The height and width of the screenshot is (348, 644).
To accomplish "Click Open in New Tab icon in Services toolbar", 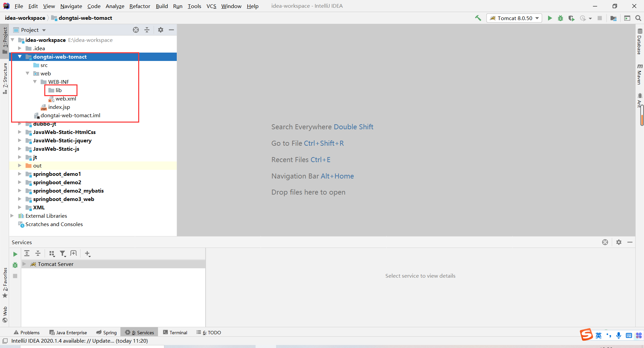I will click(x=73, y=253).
